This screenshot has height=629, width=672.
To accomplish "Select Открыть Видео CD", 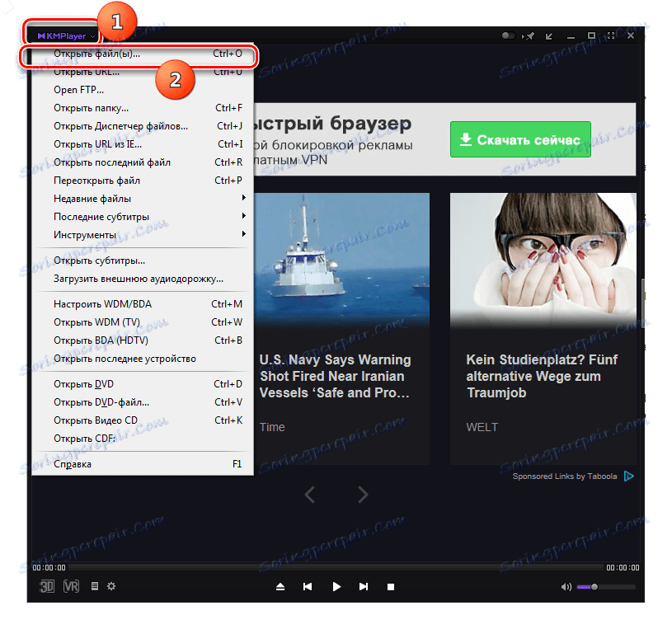I will [x=143, y=420].
